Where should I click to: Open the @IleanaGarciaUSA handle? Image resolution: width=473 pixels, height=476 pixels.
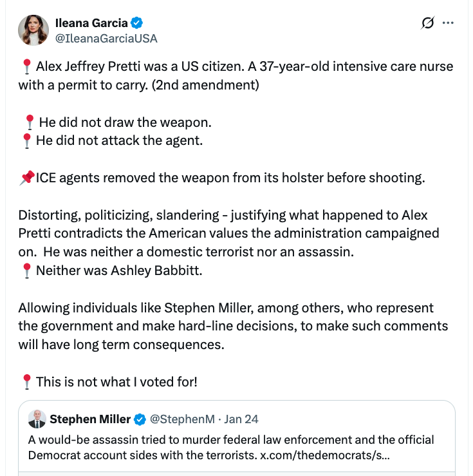pos(106,39)
